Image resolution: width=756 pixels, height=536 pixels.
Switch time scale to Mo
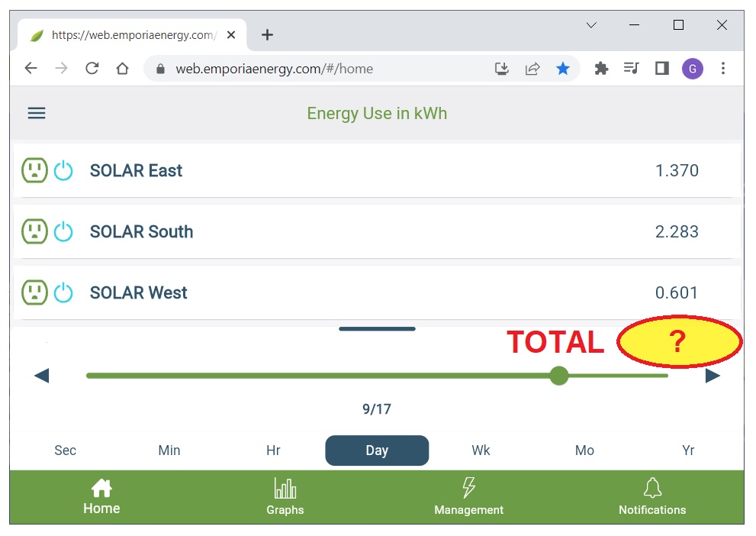(x=584, y=450)
